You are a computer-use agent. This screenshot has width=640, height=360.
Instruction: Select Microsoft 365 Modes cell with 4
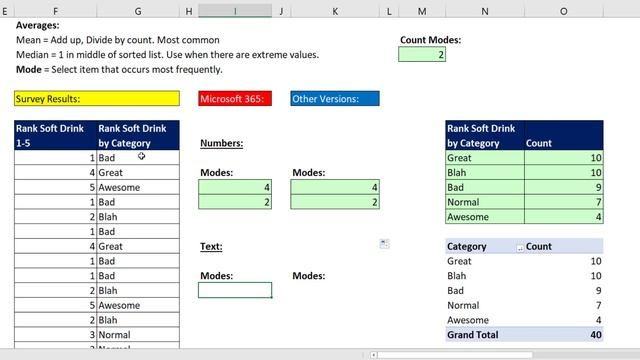235,187
